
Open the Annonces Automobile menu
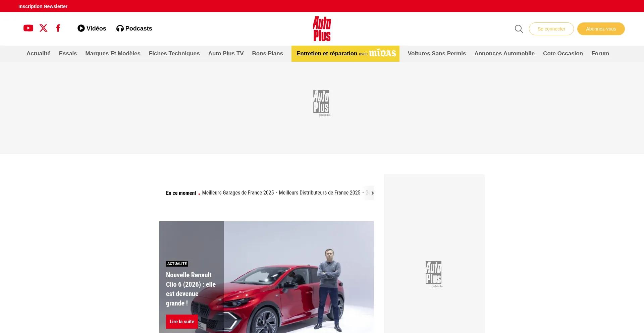click(504, 53)
